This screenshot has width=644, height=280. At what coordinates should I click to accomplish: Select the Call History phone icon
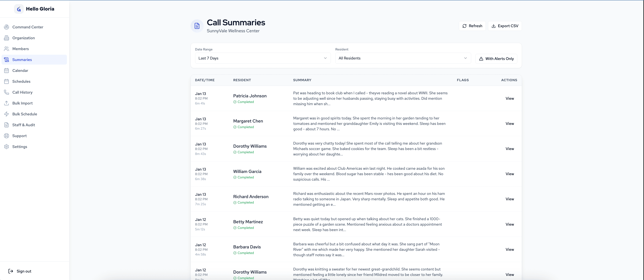(x=6, y=92)
